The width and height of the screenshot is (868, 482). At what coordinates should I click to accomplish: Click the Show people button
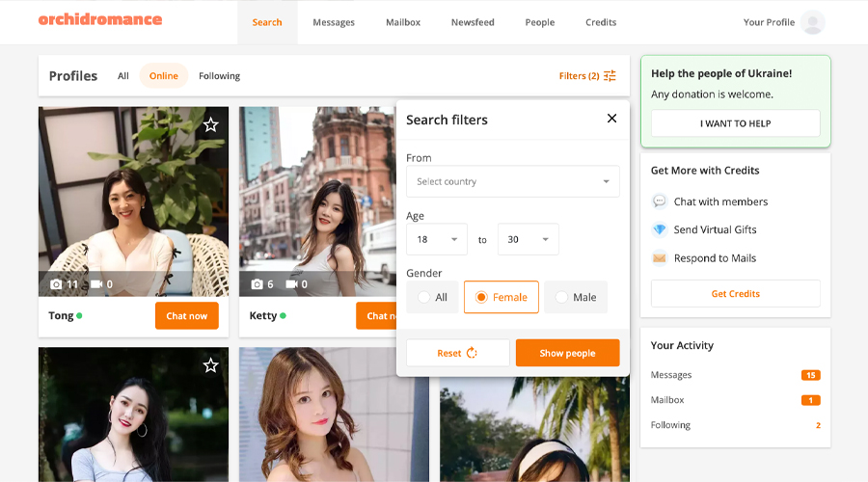[567, 353]
